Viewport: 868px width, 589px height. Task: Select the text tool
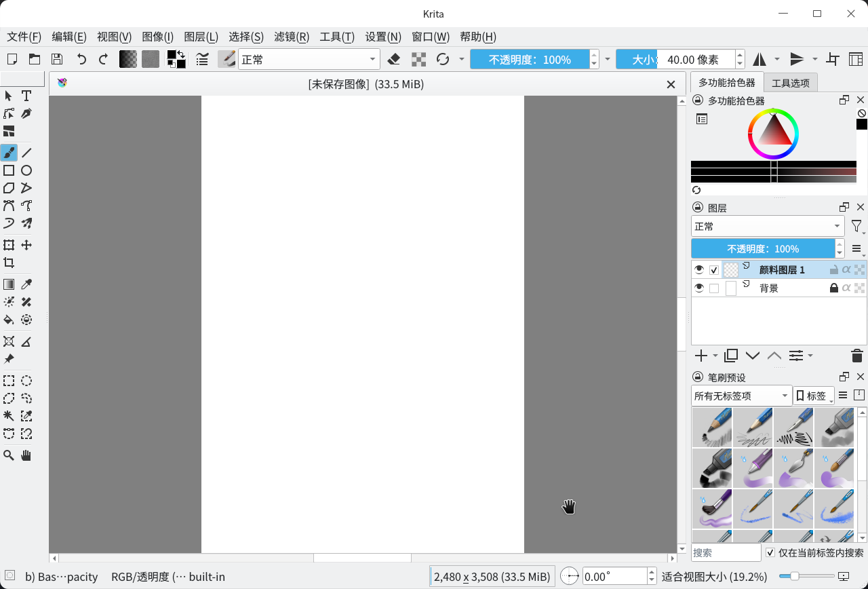26,96
